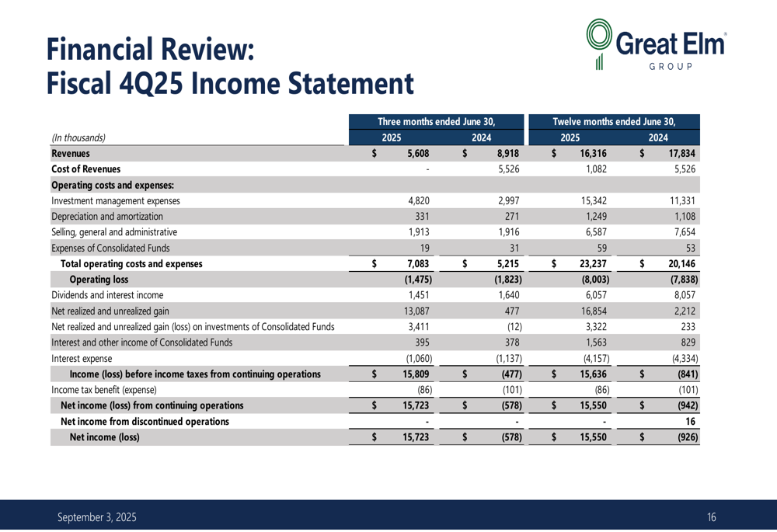Select continuing operations value (942)
This screenshot has height=532, width=777.
(688, 405)
